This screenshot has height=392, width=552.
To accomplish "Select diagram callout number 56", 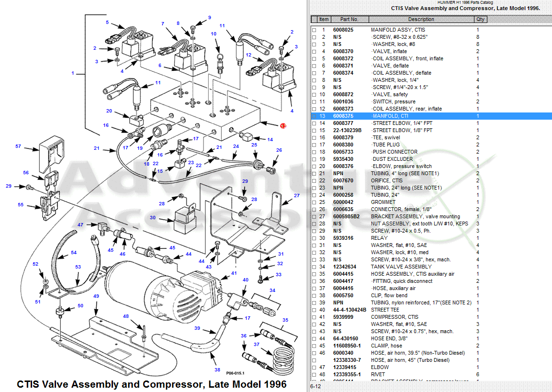I will [x=26, y=173].
